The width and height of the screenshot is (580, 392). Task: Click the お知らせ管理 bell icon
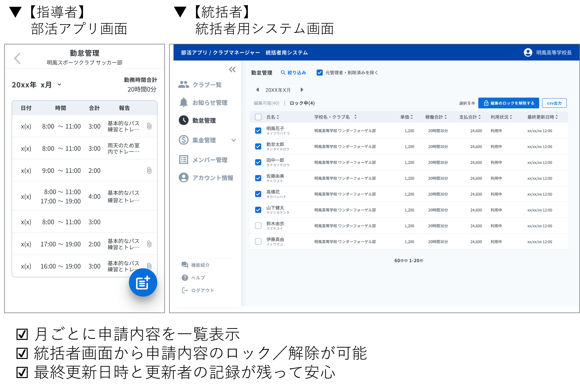(184, 102)
